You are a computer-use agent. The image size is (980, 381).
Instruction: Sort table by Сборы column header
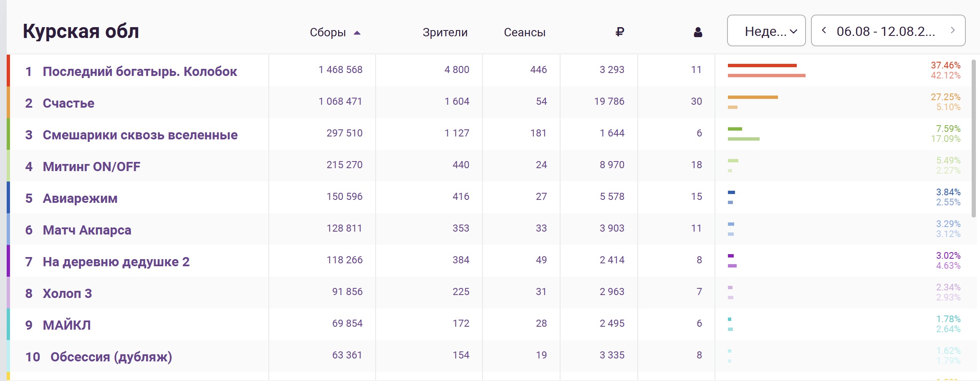point(328,32)
